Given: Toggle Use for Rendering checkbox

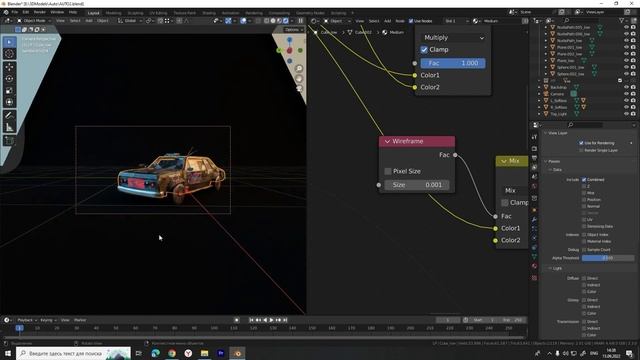Looking at the screenshot, I should tap(581, 143).
